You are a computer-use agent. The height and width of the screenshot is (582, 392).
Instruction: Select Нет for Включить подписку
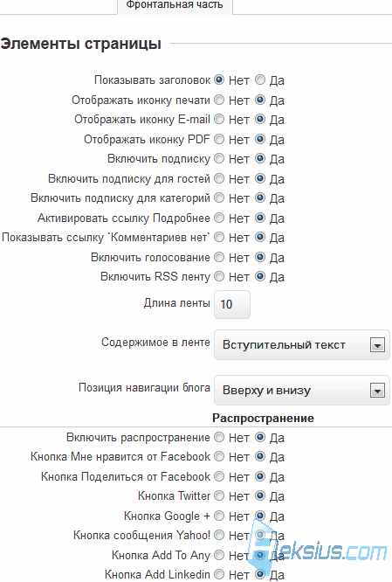(219, 158)
